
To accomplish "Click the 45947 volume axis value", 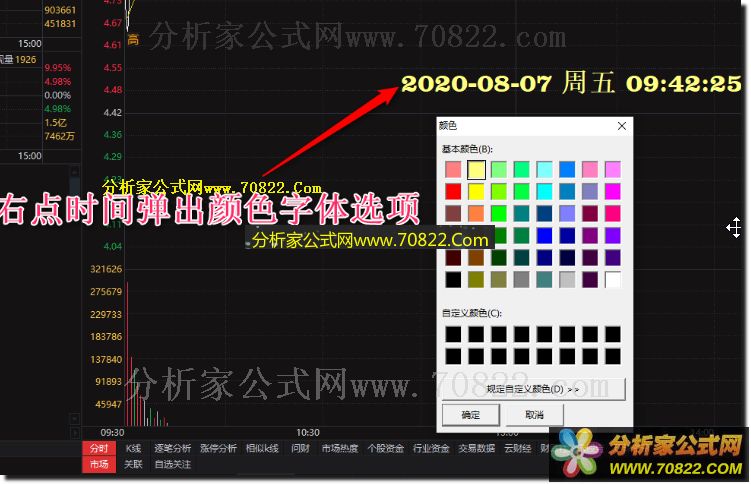I will [x=109, y=404].
